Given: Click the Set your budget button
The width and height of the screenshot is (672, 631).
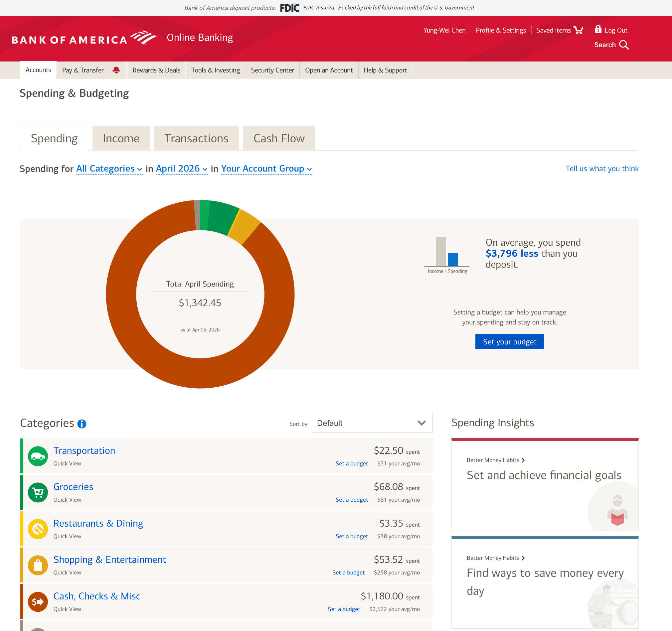Looking at the screenshot, I should coord(509,341).
